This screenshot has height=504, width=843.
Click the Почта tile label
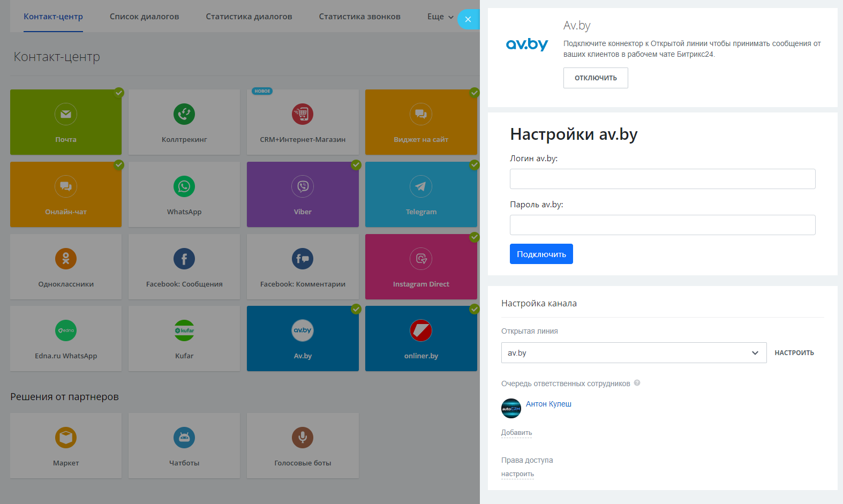coord(66,140)
